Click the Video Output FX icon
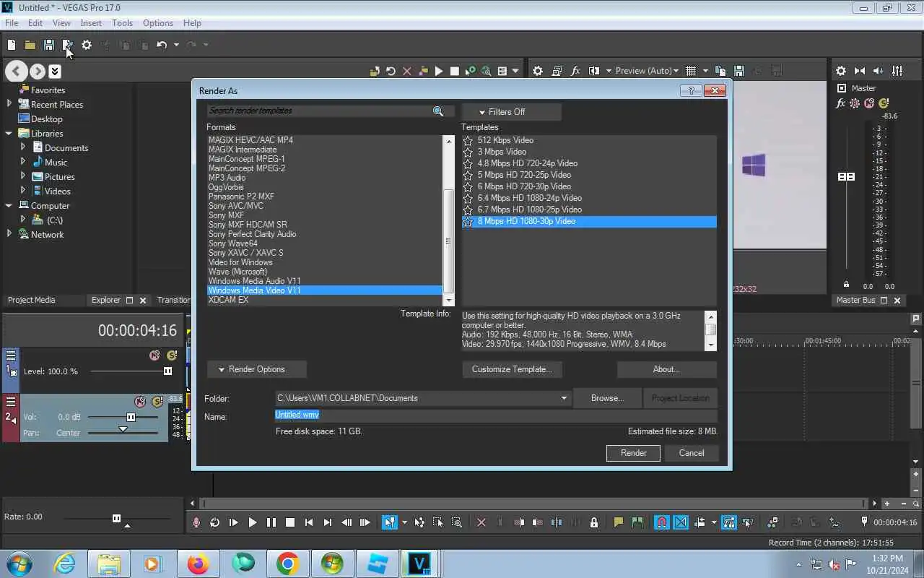 tap(575, 71)
